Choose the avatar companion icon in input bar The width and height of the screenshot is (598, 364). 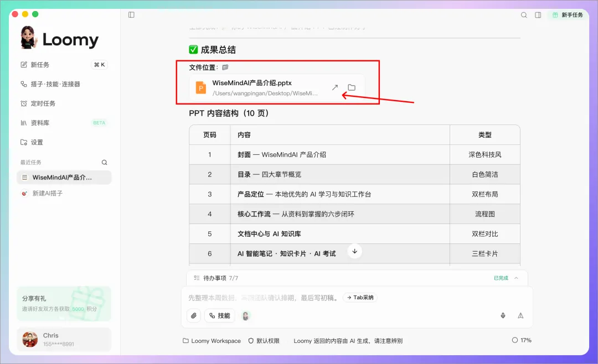coord(246,315)
